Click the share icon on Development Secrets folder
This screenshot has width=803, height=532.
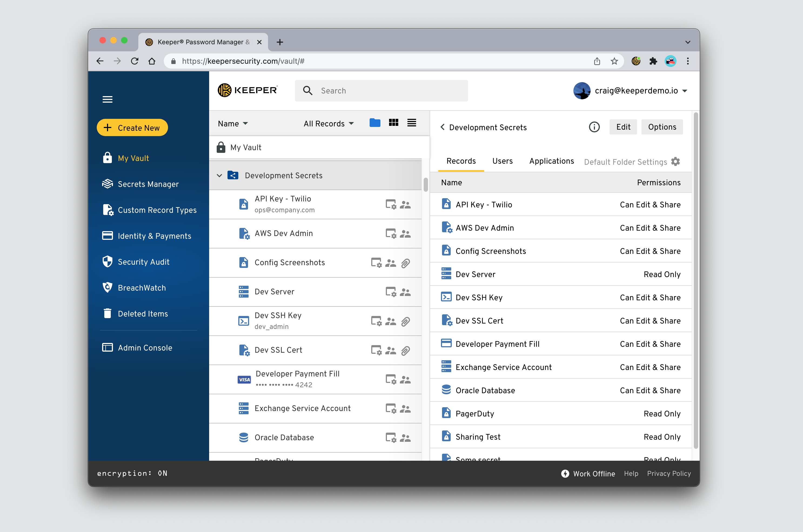[233, 176]
